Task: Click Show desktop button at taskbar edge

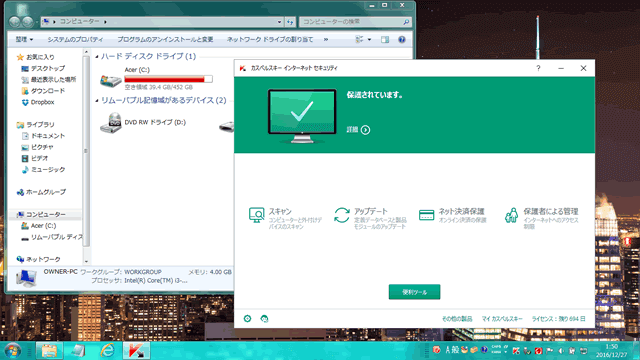Action: click(637, 351)
